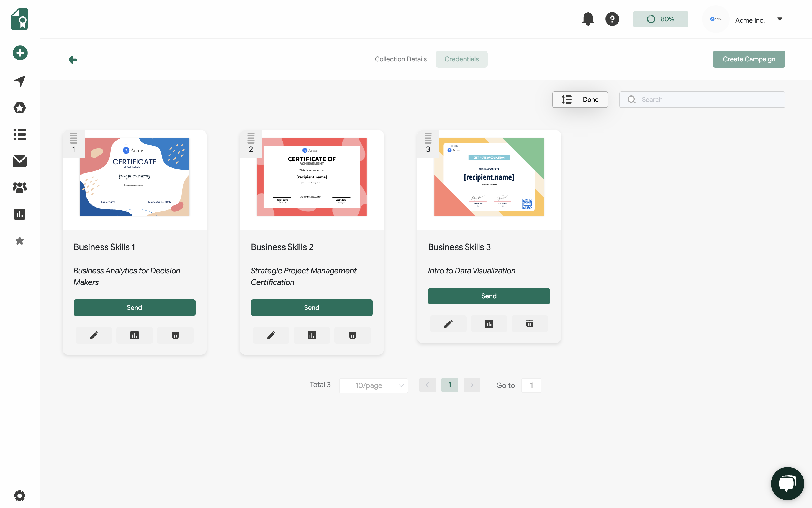Grab the drag handle on card 1
This screenshot has height=508, width=812.
[74, 138]
